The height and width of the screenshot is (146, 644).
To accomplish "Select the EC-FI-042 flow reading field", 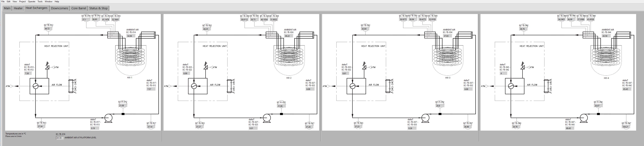I will click(597, 106).
